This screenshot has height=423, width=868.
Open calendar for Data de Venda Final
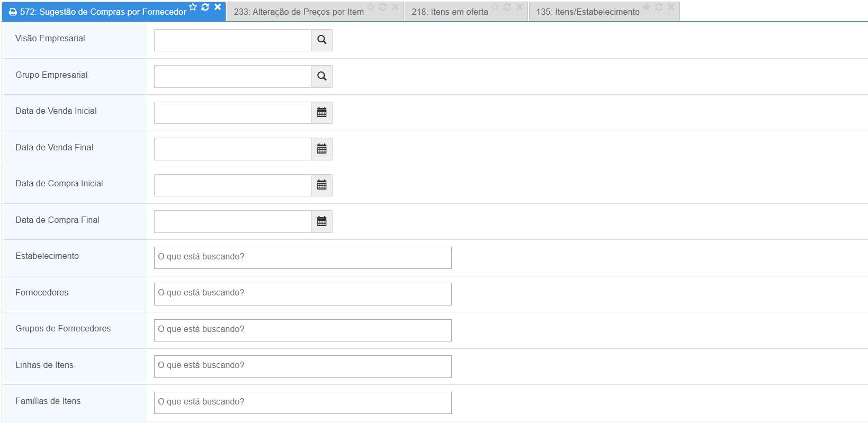[x=322, y=149]
